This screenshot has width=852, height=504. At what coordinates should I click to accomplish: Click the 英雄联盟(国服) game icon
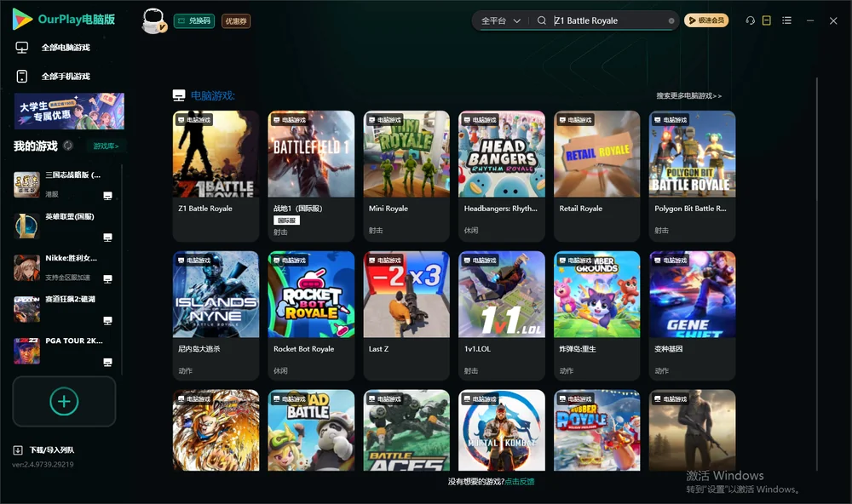26,226
